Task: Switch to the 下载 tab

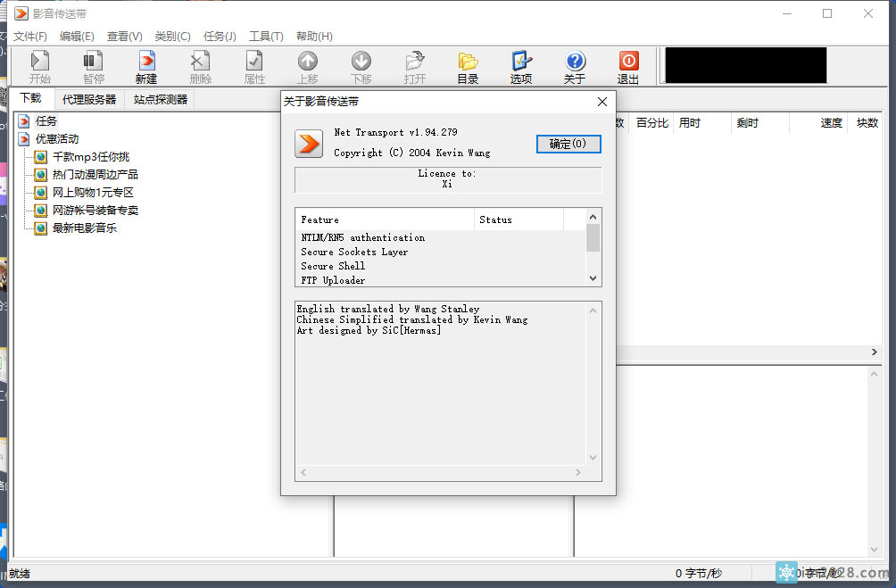Action: point(31,98)
